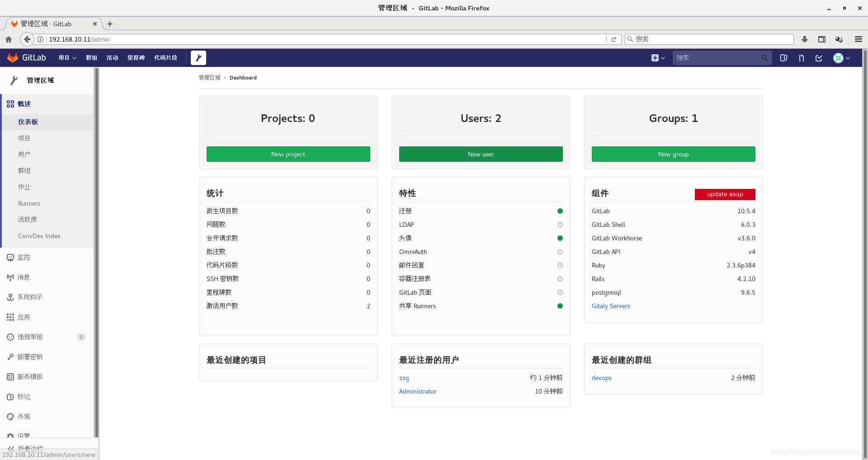
Task: Open 应用 applications sidebar item
Action: 47,317
